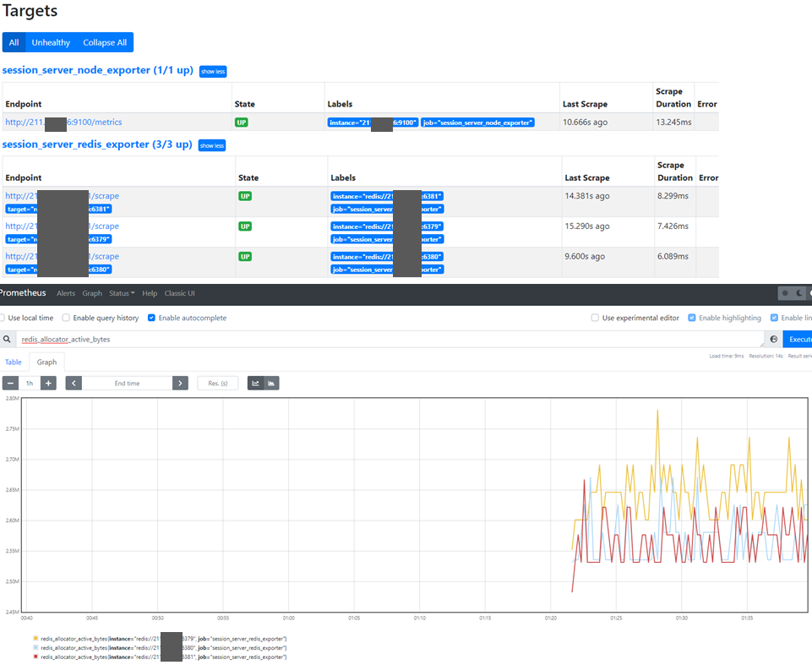Open Alerts in the Prometheus navbar
The width and height of the screenshot is (812, 665).
66,293
